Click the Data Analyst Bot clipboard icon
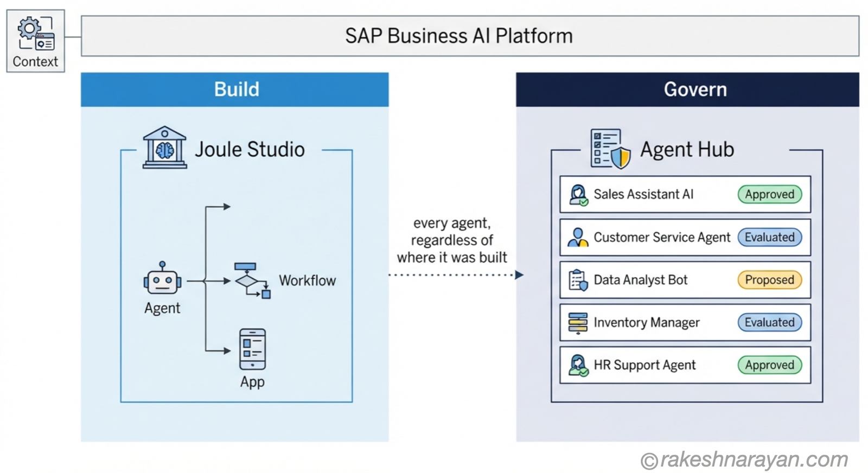 (578, 280)
